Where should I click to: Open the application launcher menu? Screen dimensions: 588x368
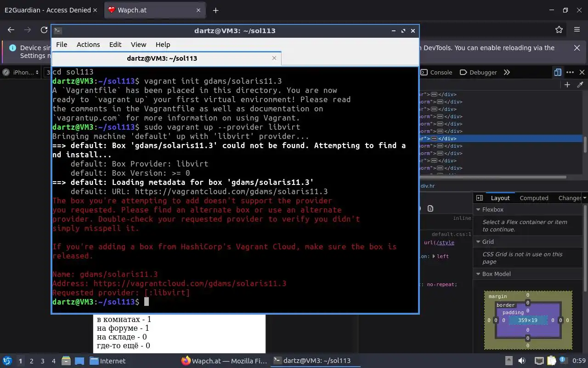pos(7,361)
